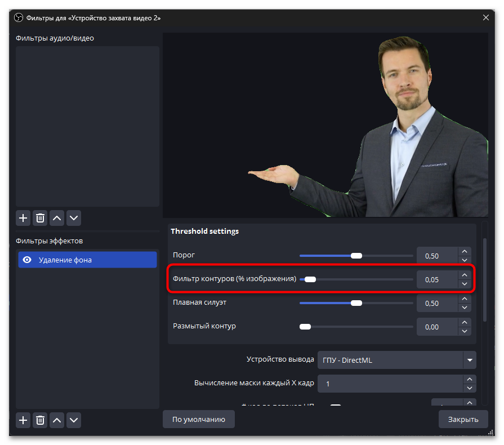504x445 pixels.
Task: Add a new effect filter with plus
Action: [x=23, y=420]
